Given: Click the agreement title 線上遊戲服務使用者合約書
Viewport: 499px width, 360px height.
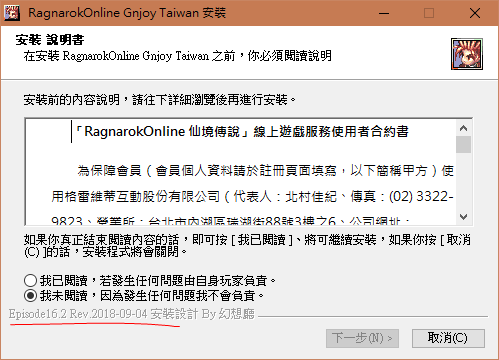Looking at the screenshot, I should pos(331,131).
